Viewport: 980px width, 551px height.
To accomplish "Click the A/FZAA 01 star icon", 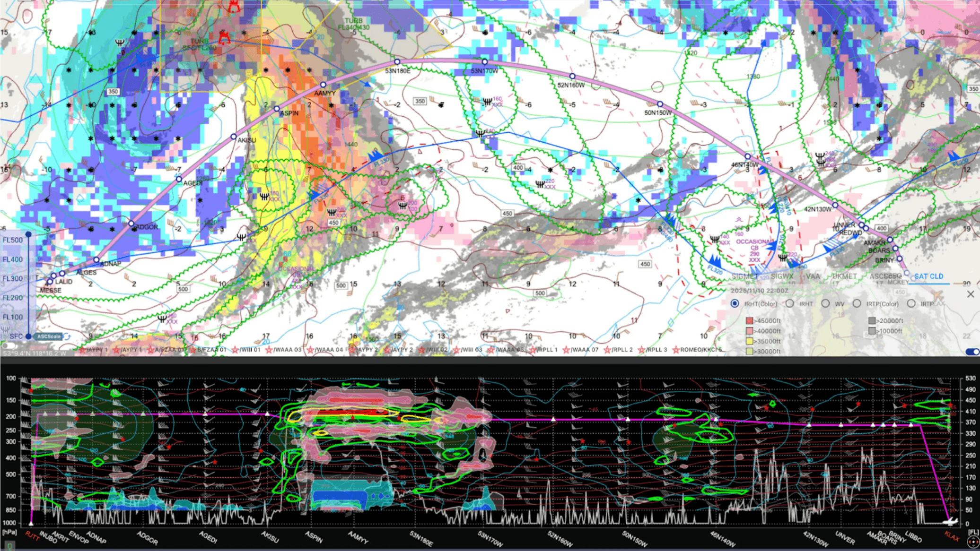I will [150, 351].
